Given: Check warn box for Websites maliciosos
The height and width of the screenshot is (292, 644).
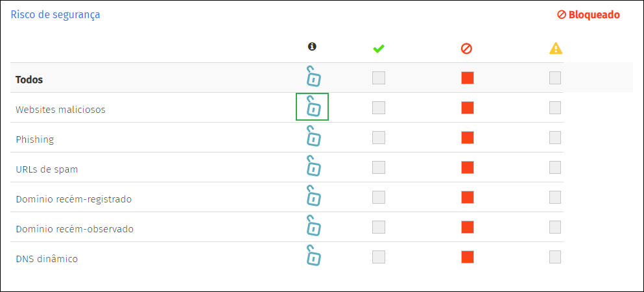Looking at the screenshot, I should click(x=555, y=108).
